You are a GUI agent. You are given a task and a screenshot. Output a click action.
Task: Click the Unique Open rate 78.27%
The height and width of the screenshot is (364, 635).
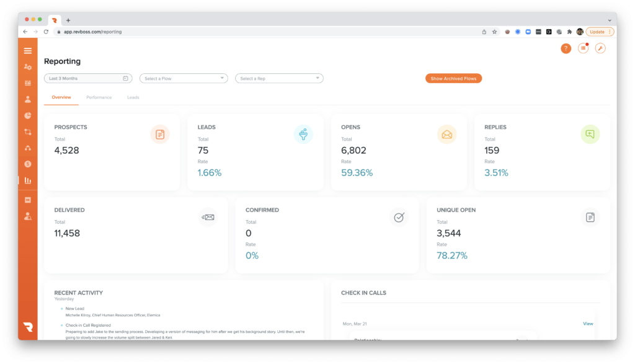click(x=452, y=255)
